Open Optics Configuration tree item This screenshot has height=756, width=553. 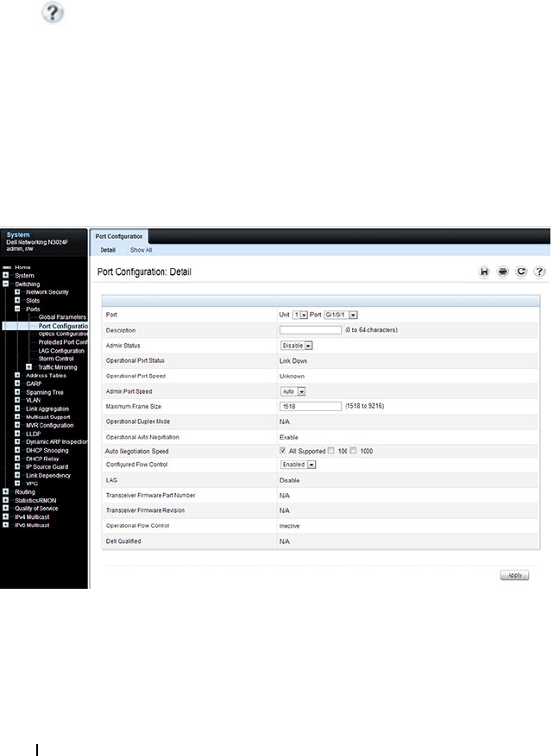tap(63, 334)
